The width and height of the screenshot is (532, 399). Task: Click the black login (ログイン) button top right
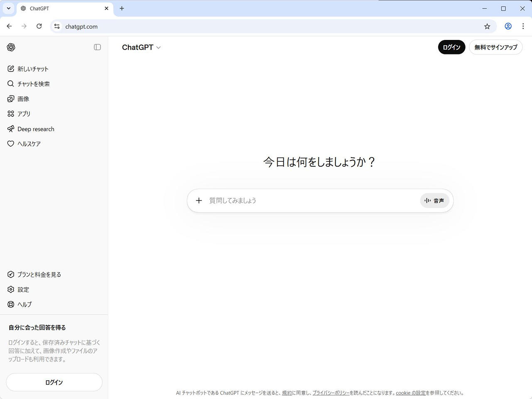coord(451,47)
